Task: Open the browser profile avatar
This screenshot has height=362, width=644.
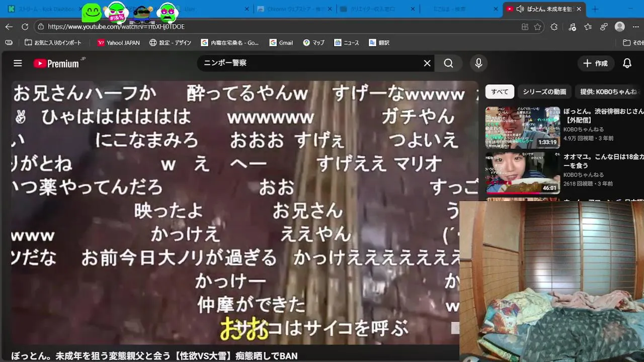Action: click(620, 27)
